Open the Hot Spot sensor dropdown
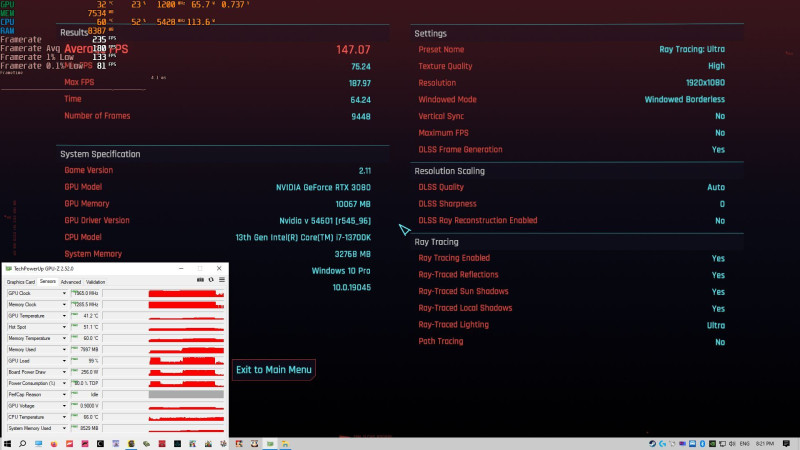The width and height of the screenshot is (800, 450). [x=64, y=327]
